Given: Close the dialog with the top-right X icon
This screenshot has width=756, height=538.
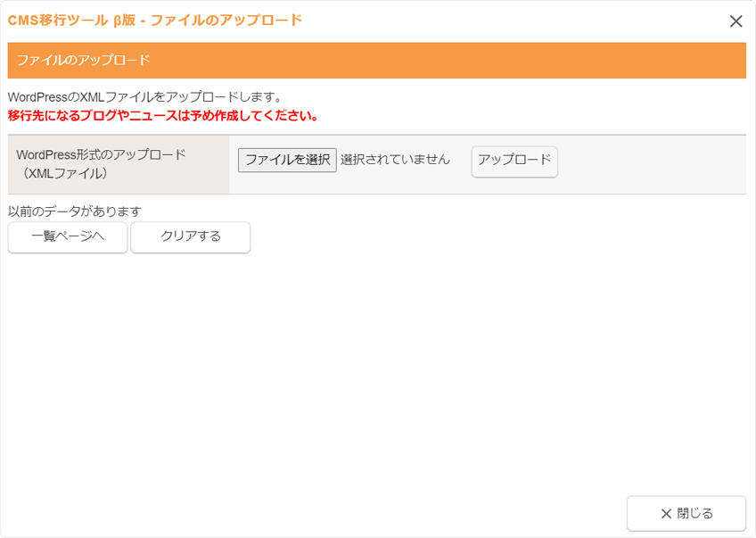Looking at the screenshot, I should click(735, 21).
